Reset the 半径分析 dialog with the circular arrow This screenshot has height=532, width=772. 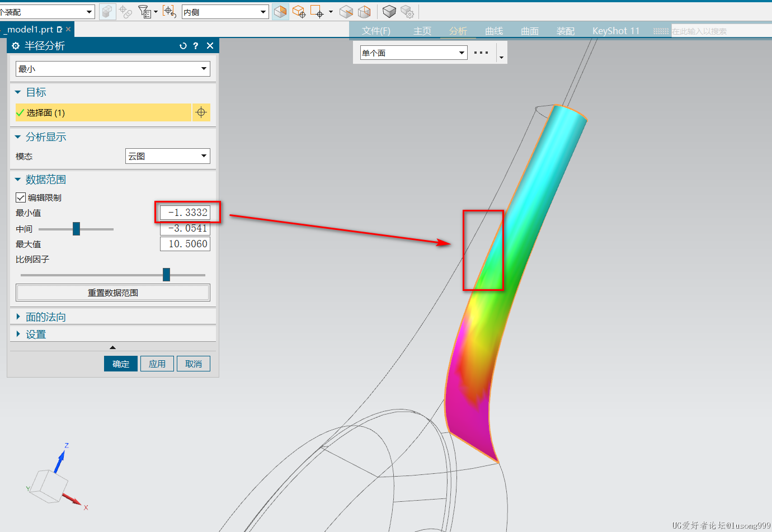pyautogui.click(x=183, y=46)
